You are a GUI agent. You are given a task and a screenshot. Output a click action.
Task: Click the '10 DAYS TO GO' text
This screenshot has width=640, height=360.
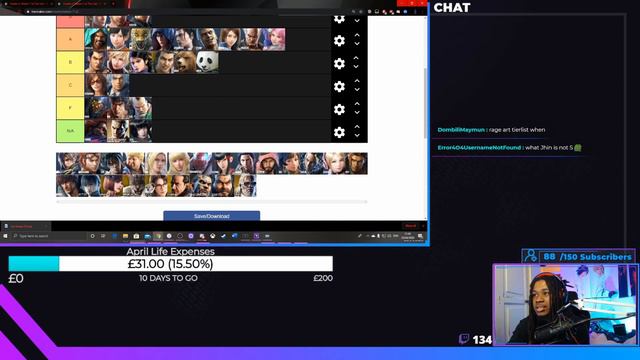[x=168, y=278]
